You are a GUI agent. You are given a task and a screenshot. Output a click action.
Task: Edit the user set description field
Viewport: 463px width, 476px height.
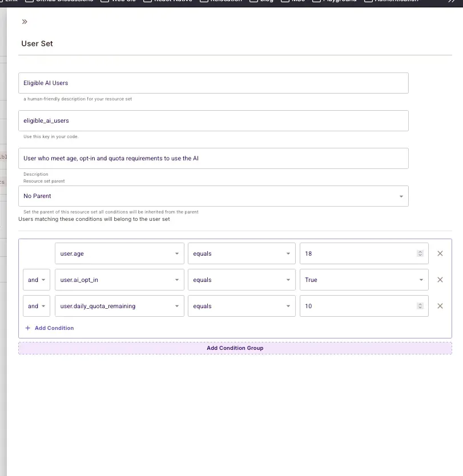point(213,158)
